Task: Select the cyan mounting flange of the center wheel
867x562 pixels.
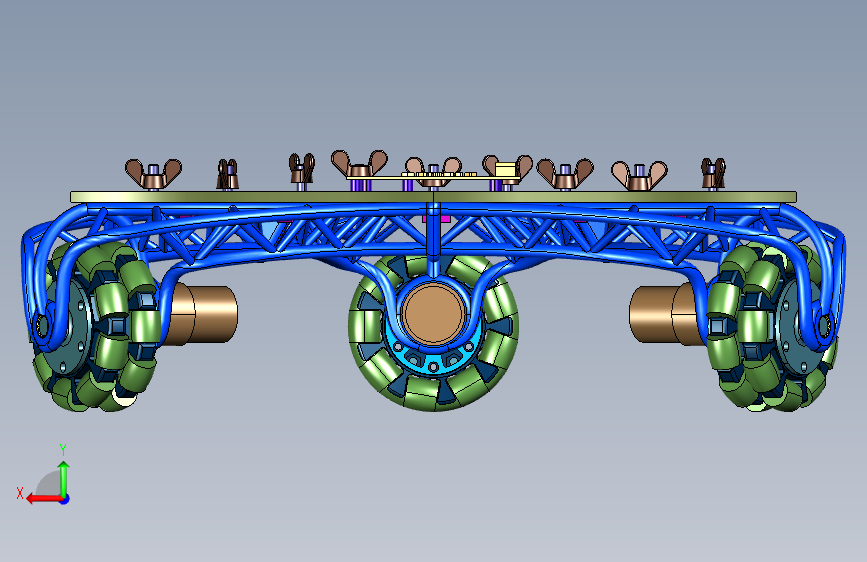Action: point(433,357)
